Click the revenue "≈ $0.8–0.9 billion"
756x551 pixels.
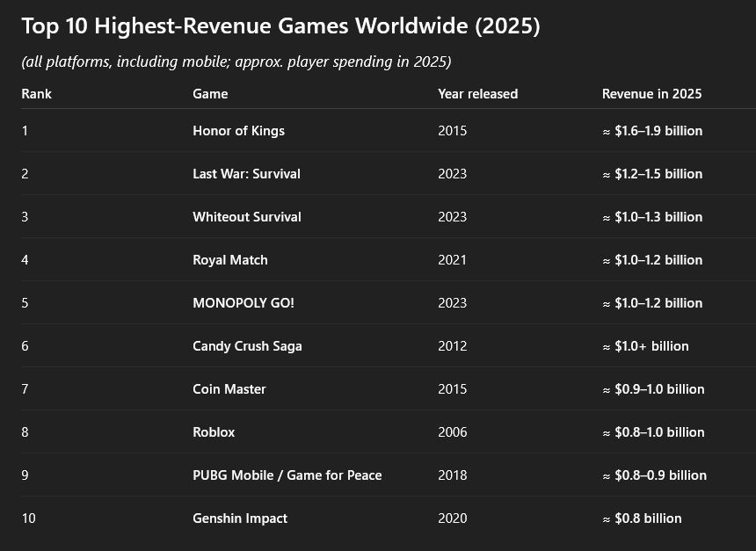[654, 475]
